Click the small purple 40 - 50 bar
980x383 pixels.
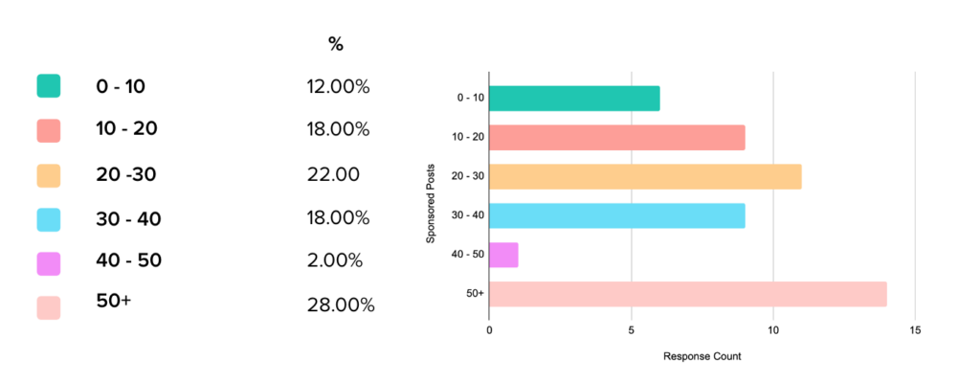(503, 255)
